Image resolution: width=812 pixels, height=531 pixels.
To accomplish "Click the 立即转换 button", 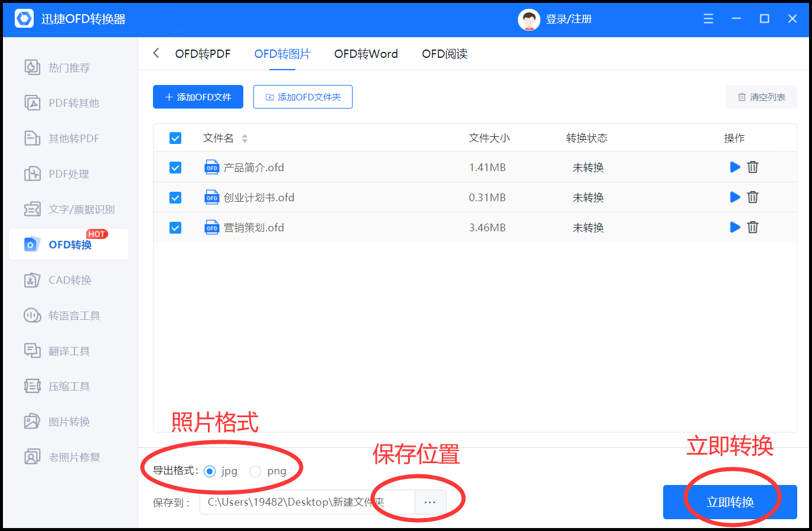I will 730,502.
